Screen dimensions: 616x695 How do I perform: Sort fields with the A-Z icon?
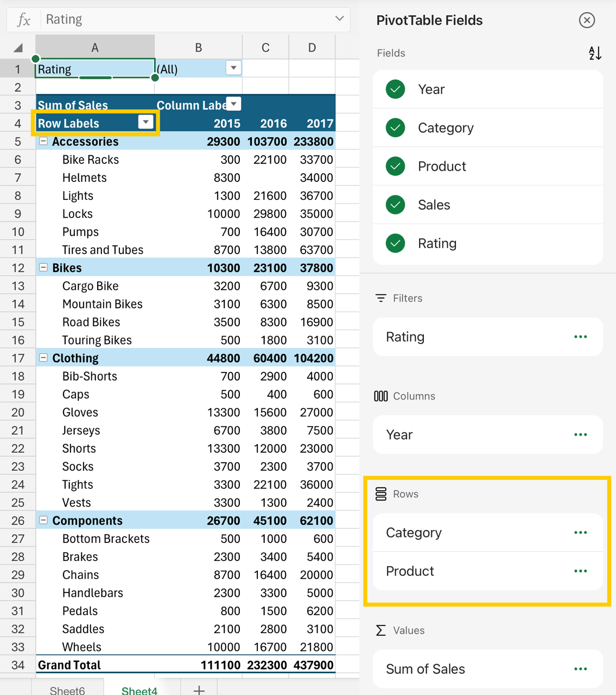[x=595, y=53]
